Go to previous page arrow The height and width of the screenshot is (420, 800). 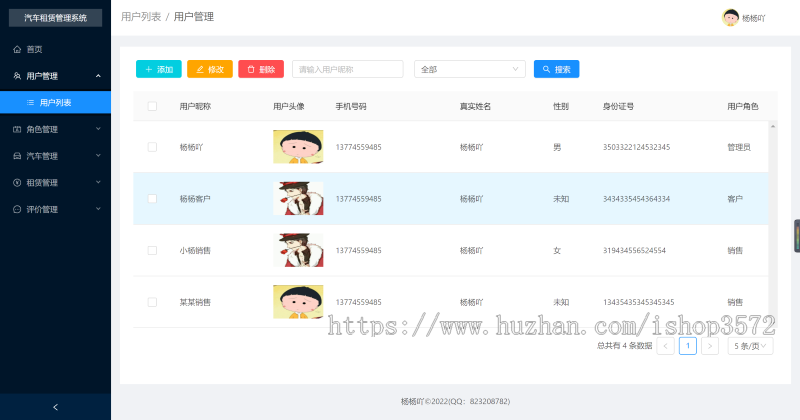coord(665,346)
